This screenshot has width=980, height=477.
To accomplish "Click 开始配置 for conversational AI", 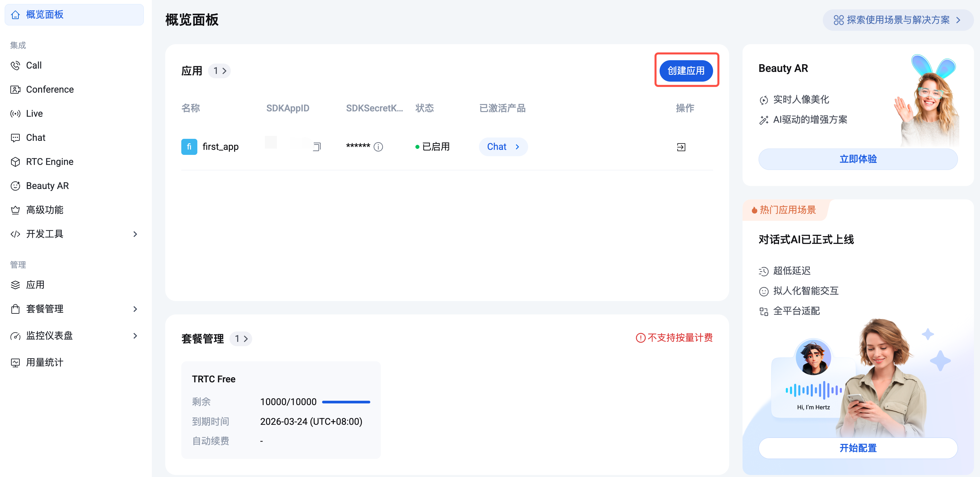I will 858,448.
